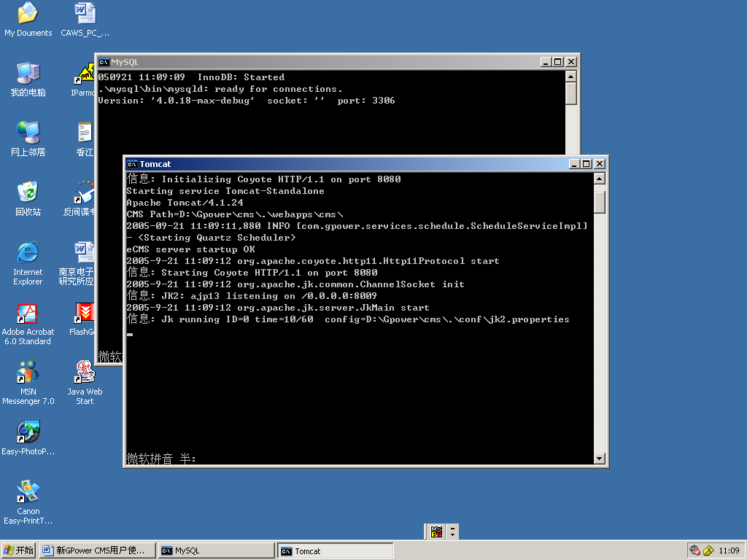Open the 我的电脑 (My Computer) icon
This screenshot has height=560, width=747.
pos(28,73)
